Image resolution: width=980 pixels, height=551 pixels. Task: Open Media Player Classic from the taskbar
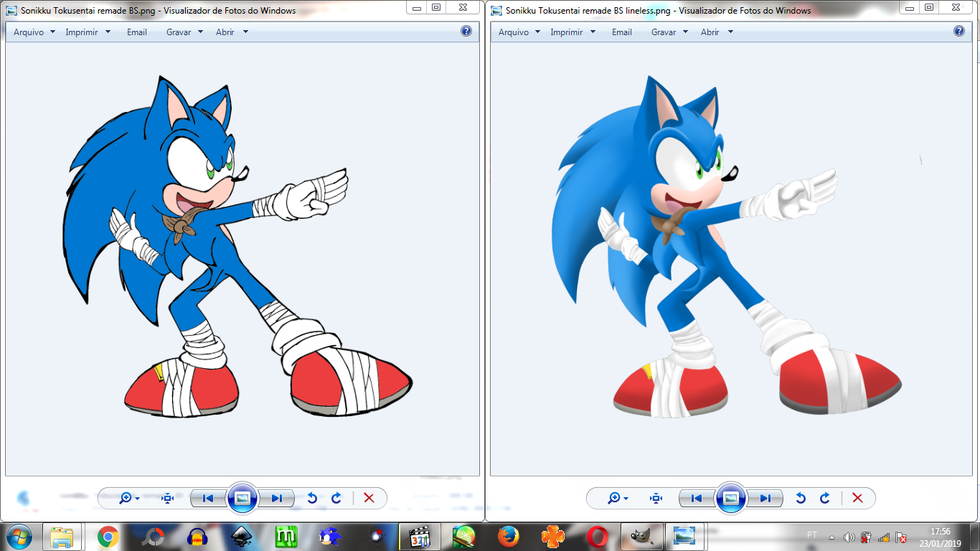tap(420, 537)
